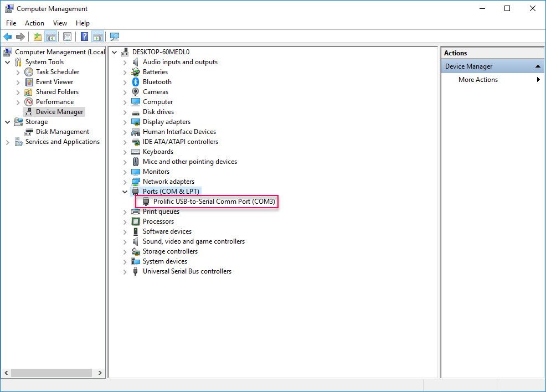The height and width of the screenshot is (392, 546).
Task: Expand the Shared Folders node
Action: (x=18, y=92)
